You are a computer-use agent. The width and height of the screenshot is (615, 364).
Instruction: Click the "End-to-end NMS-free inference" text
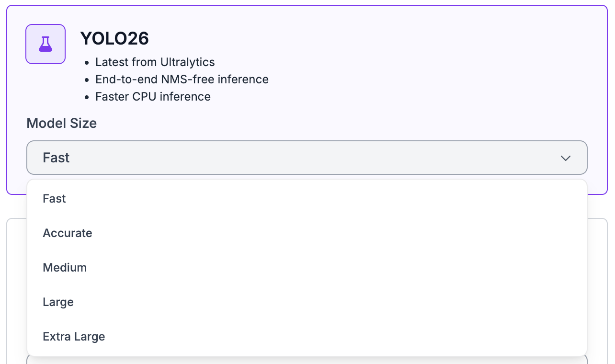coord(182,80)
